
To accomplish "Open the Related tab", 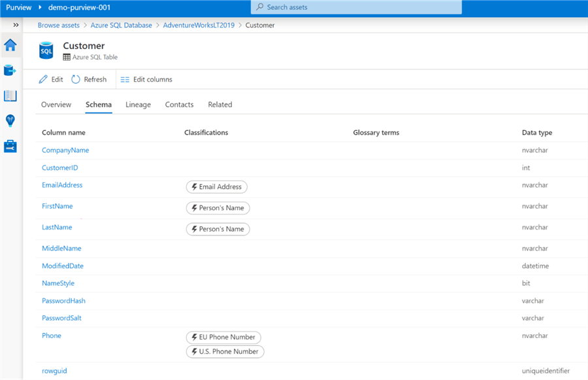I will tap(220, 105).
